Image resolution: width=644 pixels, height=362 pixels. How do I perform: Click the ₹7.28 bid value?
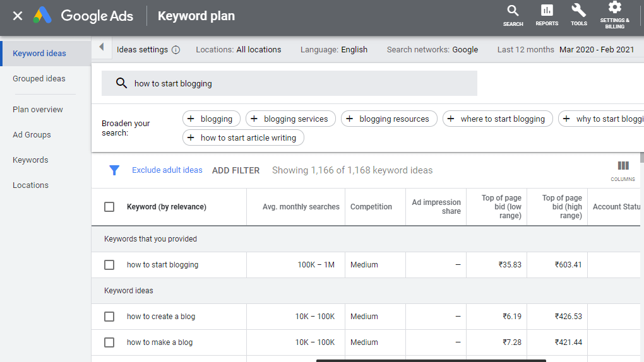512,342
